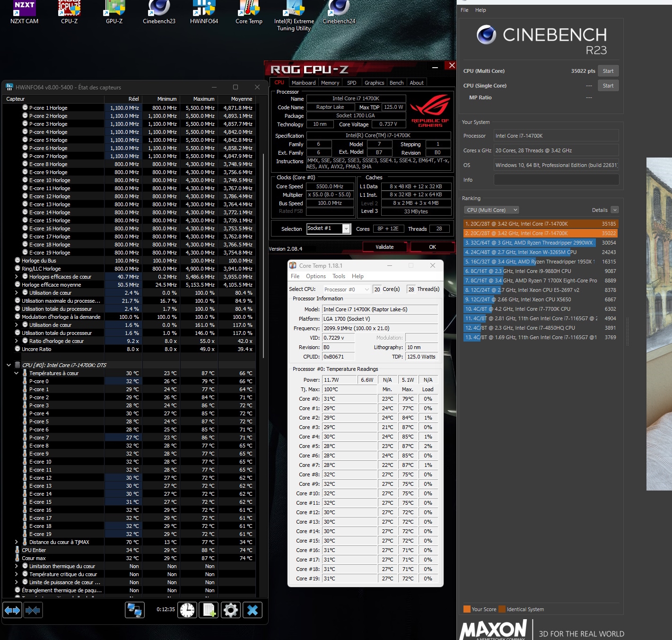Open the Options menu in Core Temp
672x640 pixels.
click(315, 276)
